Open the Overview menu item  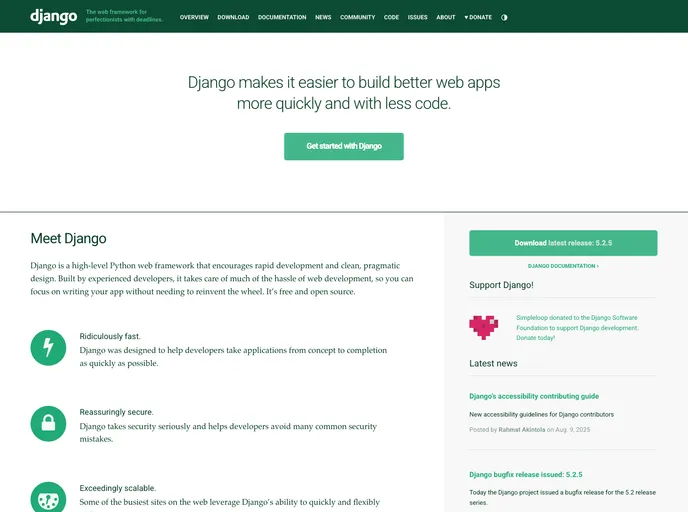point(194,18)
